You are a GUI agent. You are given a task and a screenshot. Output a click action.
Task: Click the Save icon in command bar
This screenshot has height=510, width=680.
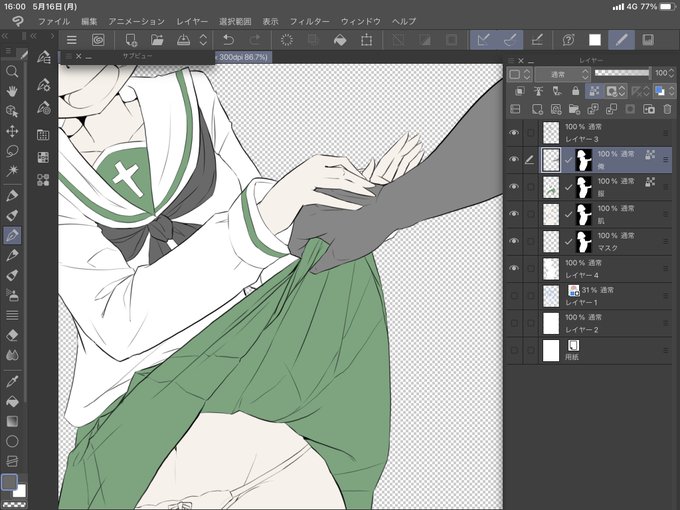183,40
